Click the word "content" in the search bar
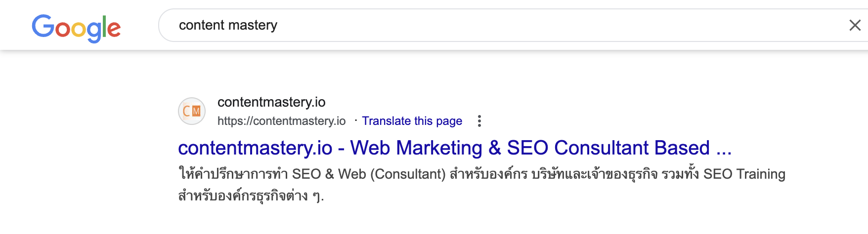Screen dimensions: 868x234 [x=202, y=25]
